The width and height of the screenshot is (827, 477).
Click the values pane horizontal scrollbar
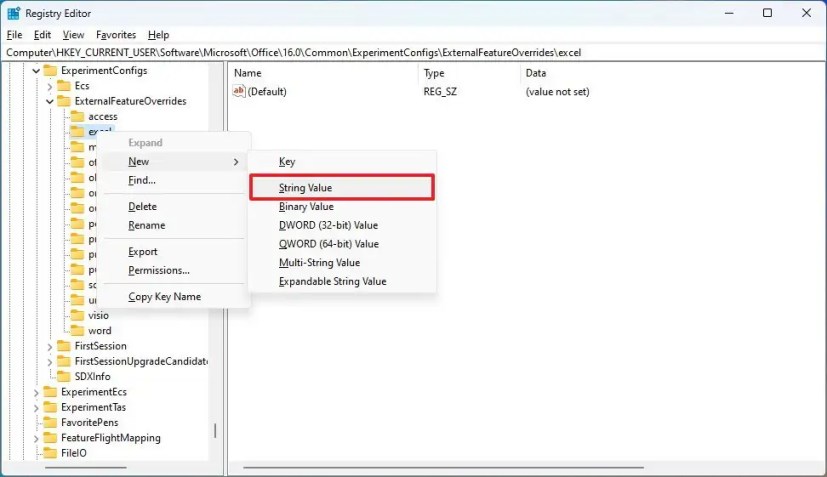(x=444, y=468)
